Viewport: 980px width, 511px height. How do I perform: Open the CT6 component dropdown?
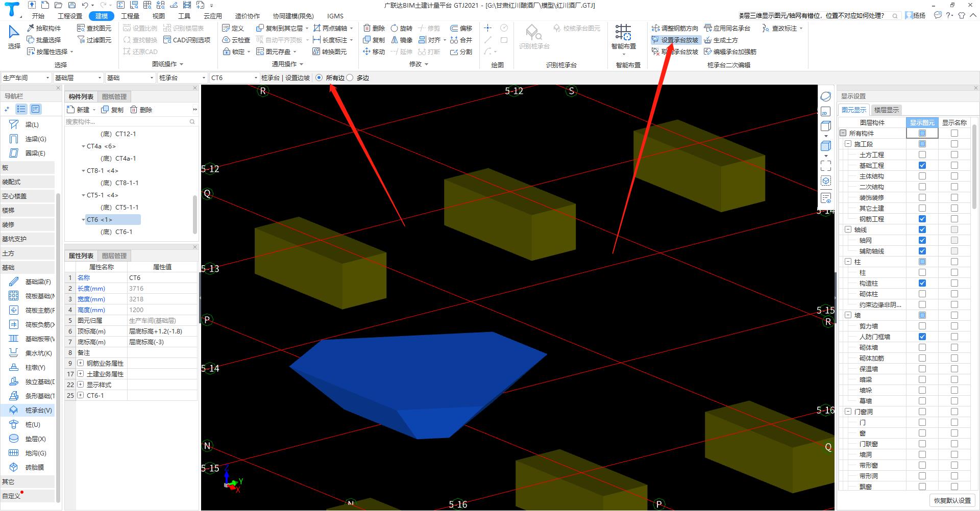(x=234, y=78)
